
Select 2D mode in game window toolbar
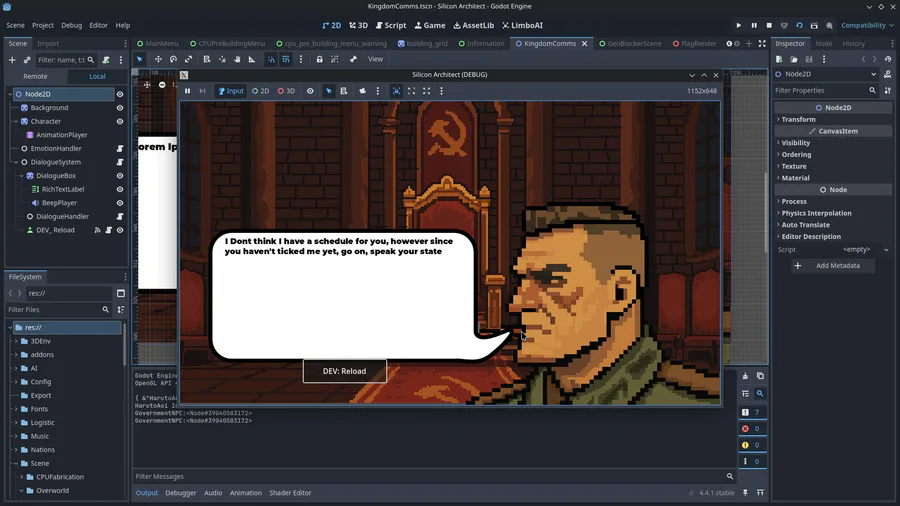click(x=261, y=91)
